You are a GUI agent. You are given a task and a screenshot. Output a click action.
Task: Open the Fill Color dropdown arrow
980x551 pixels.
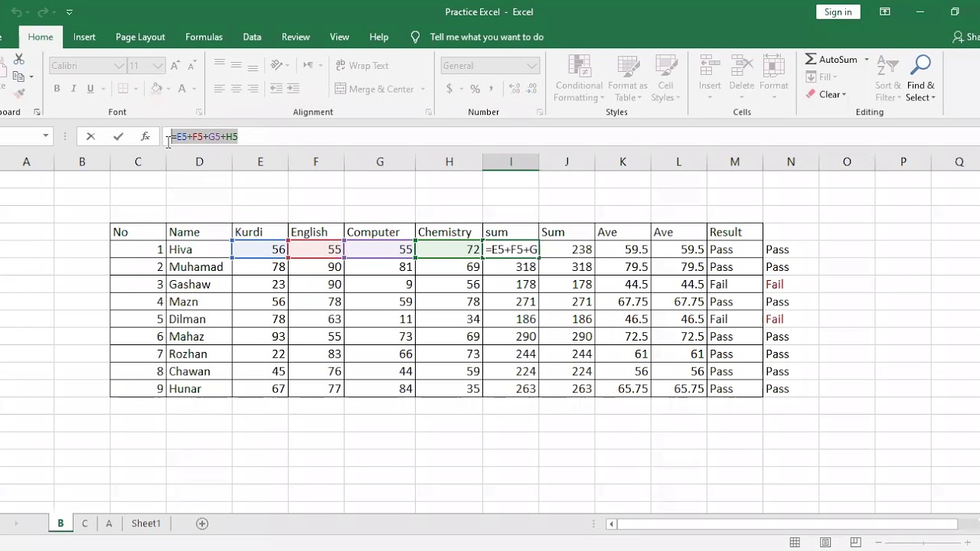pos(168,89)
